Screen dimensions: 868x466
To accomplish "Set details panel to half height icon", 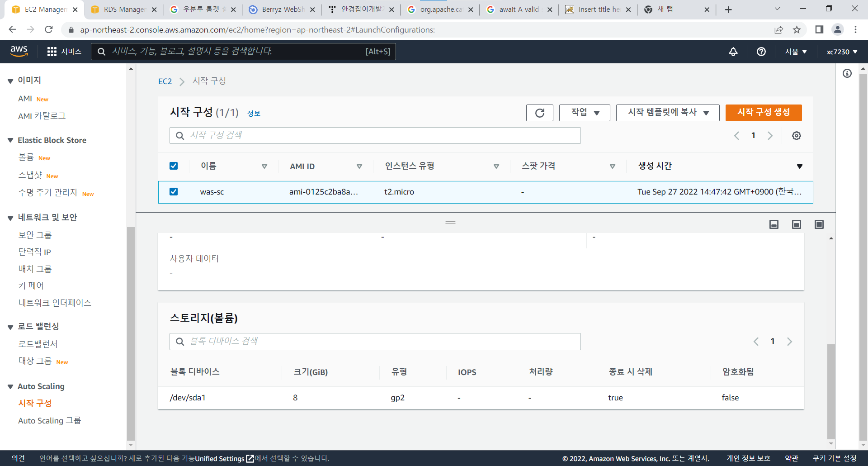I will [x=797, y=224].
